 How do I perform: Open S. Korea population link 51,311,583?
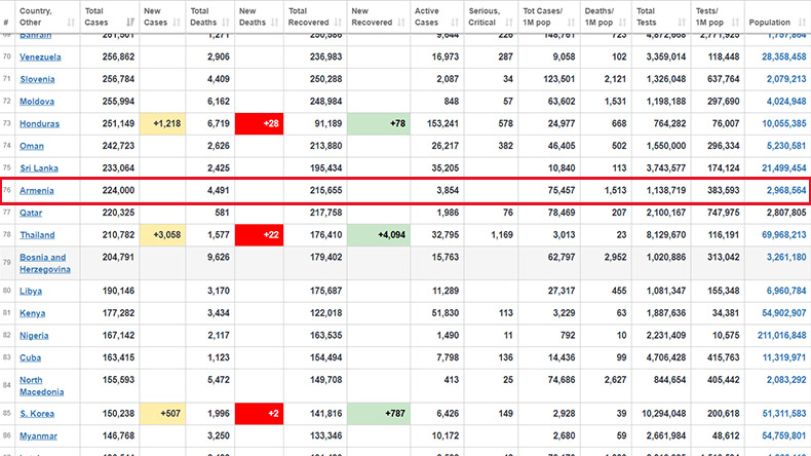[784, 414]
